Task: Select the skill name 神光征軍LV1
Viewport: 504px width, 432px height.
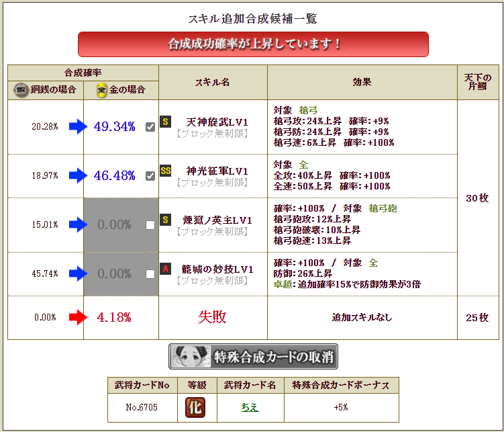Action: click(x=217, y=171)
